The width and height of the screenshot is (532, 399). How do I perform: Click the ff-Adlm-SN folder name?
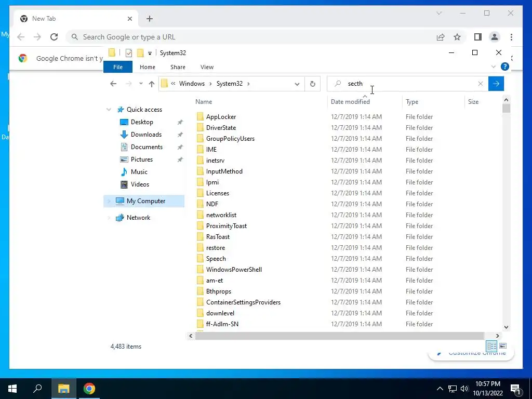point(222,324)
